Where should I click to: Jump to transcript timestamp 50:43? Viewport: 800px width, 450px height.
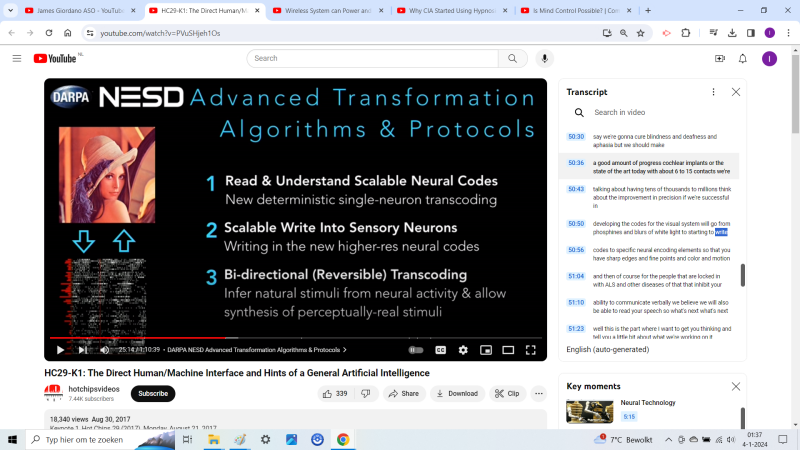(x=576, y=189)
